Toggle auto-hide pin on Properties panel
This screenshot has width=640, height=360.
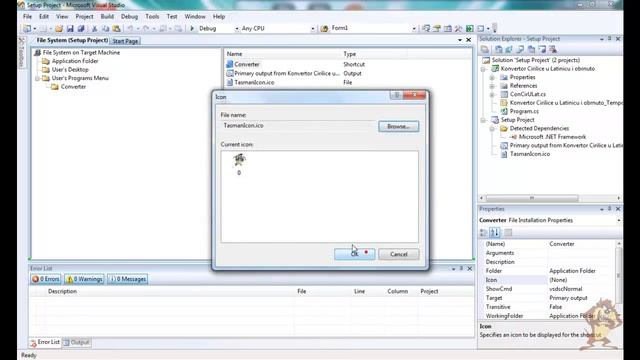pos(609,209)
